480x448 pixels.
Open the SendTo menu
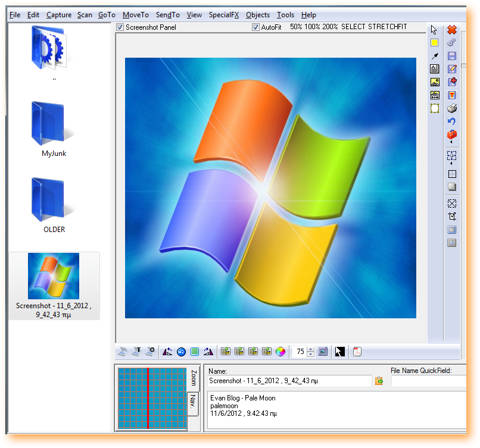click(x=167, y=15)
